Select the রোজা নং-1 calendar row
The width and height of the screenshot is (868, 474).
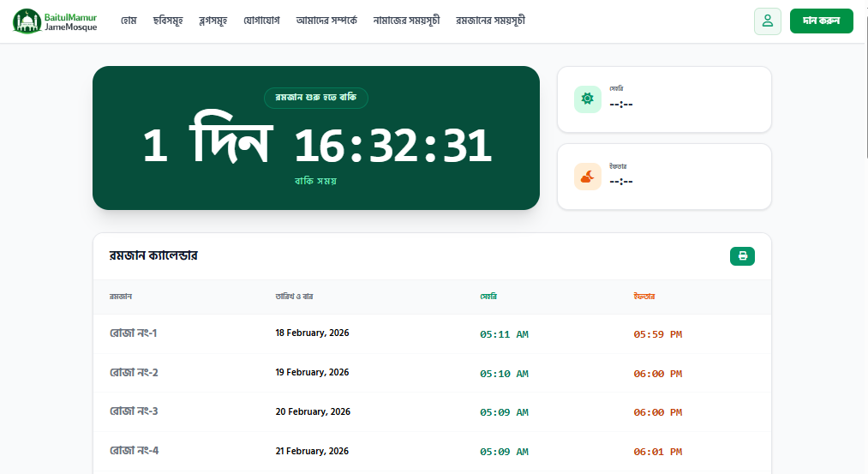134,333
